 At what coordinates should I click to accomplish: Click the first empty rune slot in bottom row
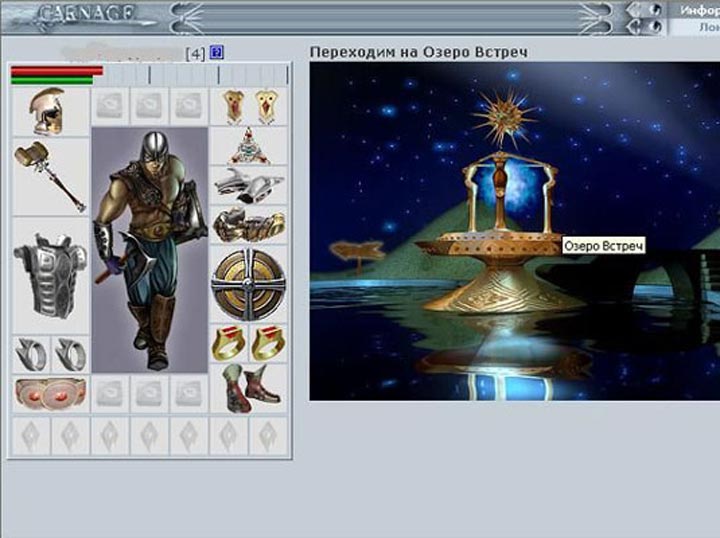[31, 436]
